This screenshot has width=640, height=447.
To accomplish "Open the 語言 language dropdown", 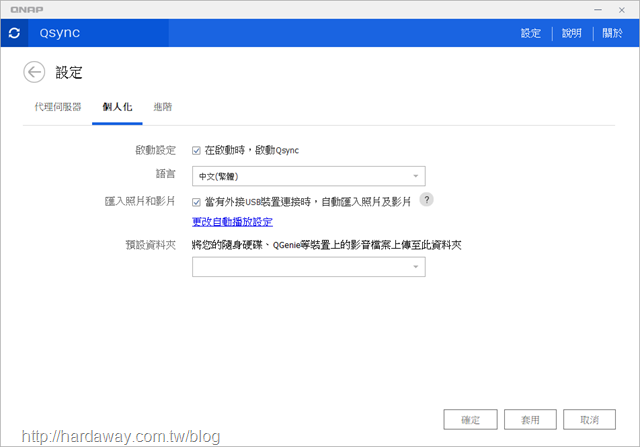I will click(309, 176).
